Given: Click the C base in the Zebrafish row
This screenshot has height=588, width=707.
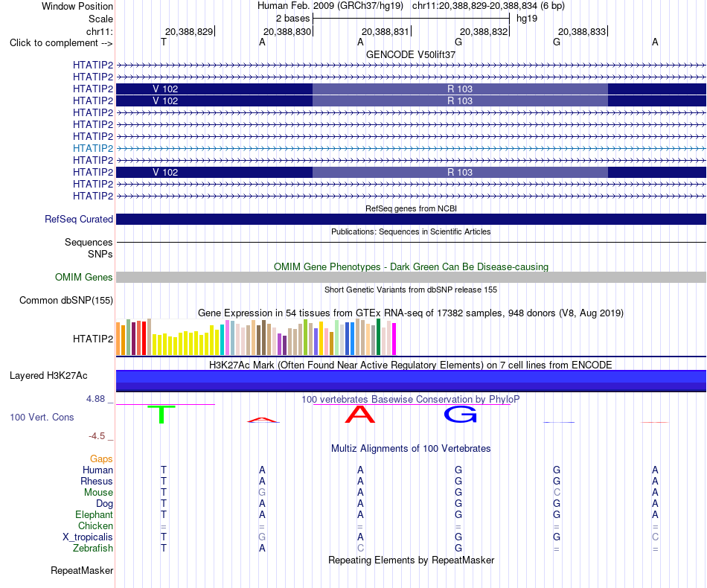Looking at the screenshot, I should 360,549.
